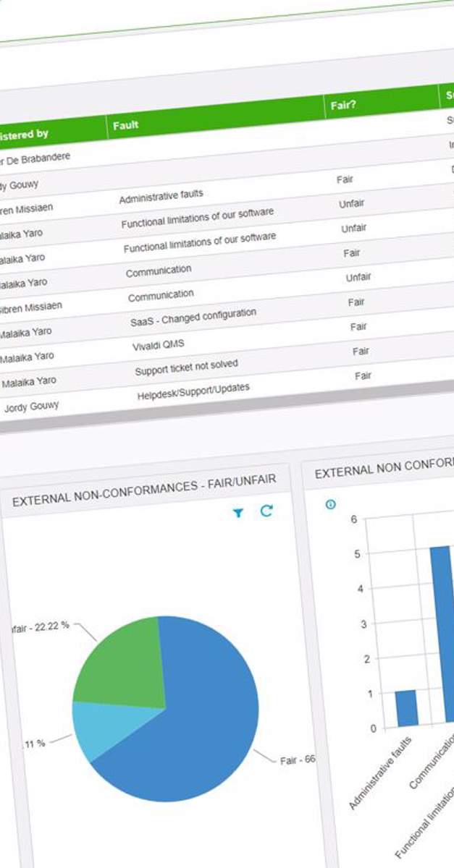Click Fair value in Helpdesk/Support/Updates row

point(363,376)
